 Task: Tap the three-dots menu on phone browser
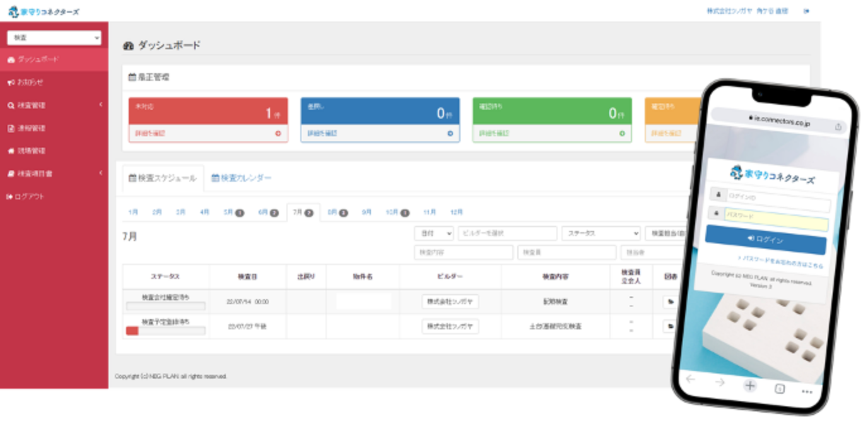[807, 391]
